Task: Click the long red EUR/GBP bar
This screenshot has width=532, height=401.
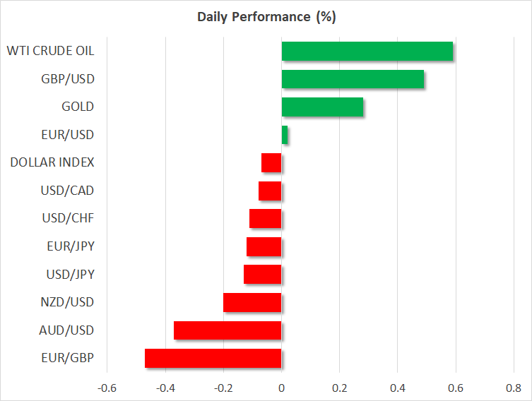Action: coord(213,358)
